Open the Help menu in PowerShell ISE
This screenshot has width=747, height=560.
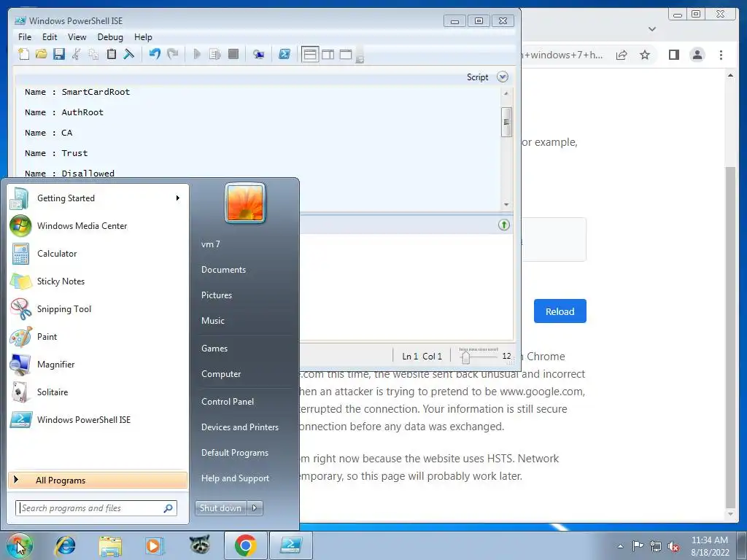(143, 37)
